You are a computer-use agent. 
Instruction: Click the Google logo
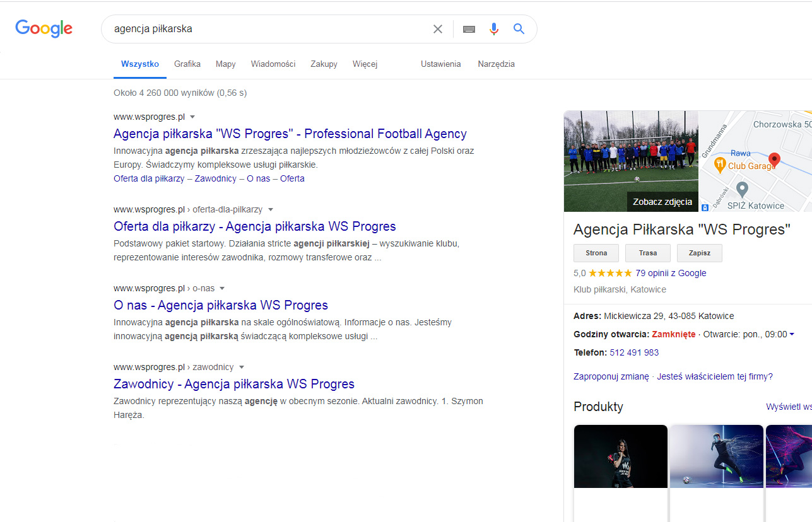[x=44, y=28]
